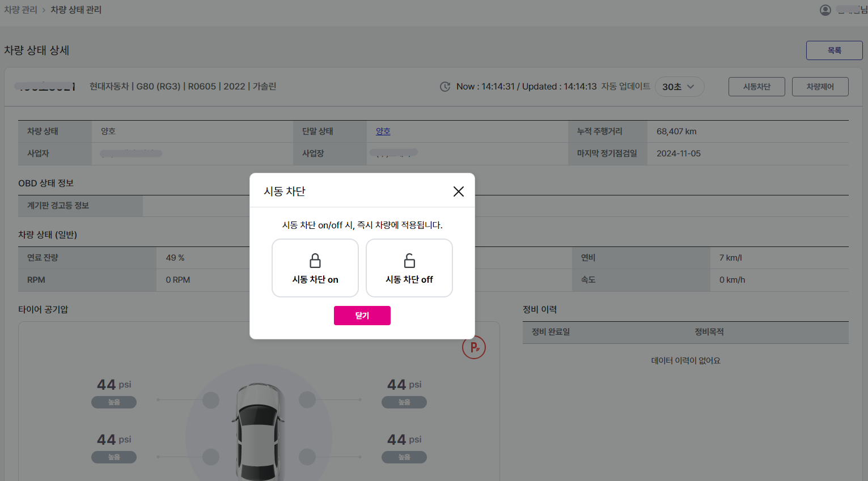
Task: Turn on 시동 차단 on option
Action: [x=315, y=268]
